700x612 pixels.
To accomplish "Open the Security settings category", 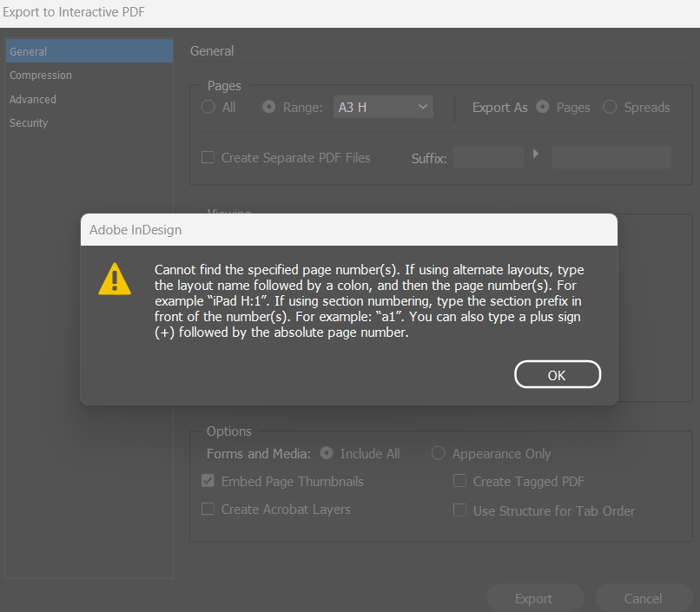I will coord(29,122).
